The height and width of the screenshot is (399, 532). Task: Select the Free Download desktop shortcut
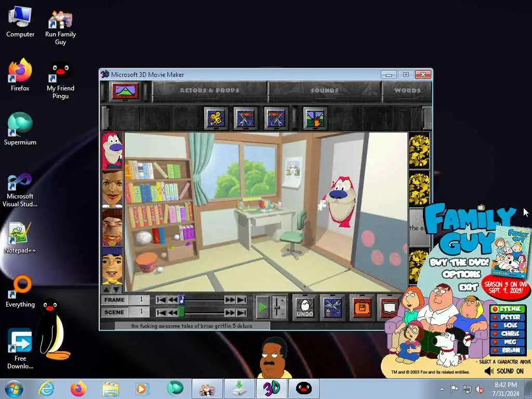[x=20, y=349]
